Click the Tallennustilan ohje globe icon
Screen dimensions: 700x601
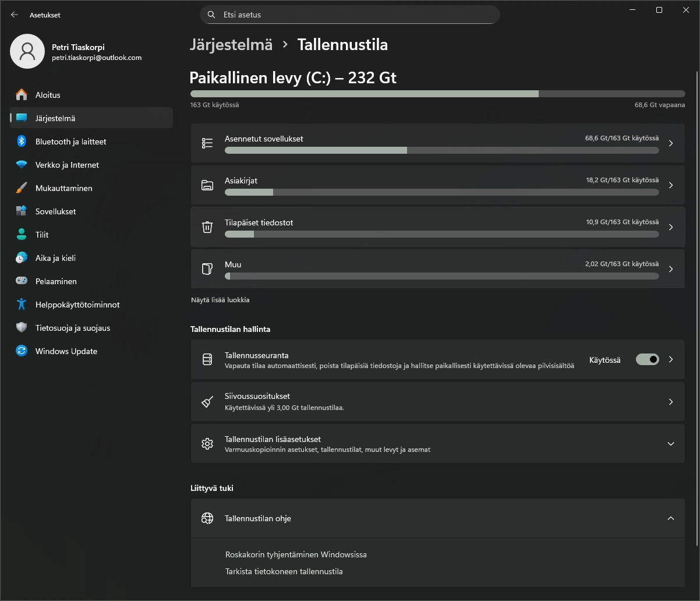click(207, 518)
